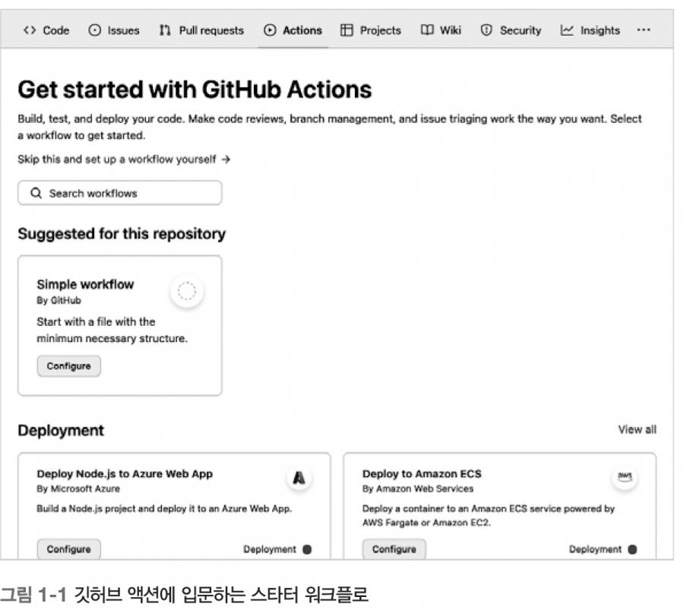Click the Deploy to Amazon ECS title
Image resolution: width=684 pixels, height=616 pixels.
[x=422, y=474]
